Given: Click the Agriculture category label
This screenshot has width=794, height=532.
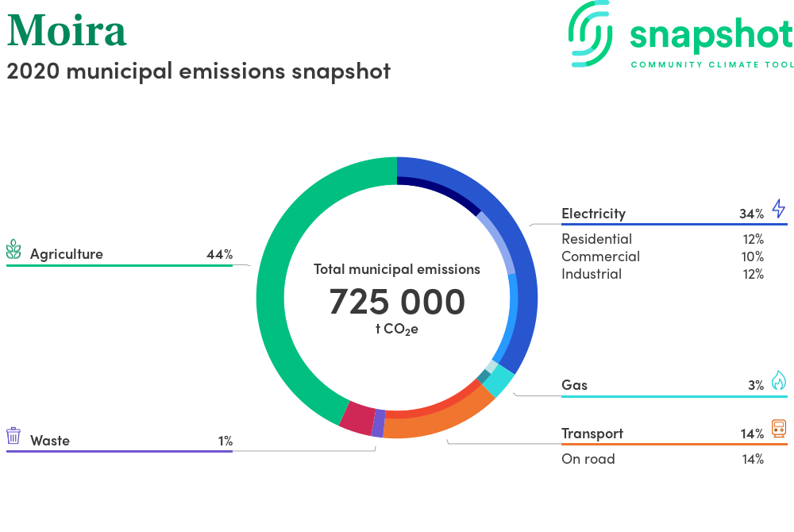Looking at the screenshot, I should [x=67, y=254].
